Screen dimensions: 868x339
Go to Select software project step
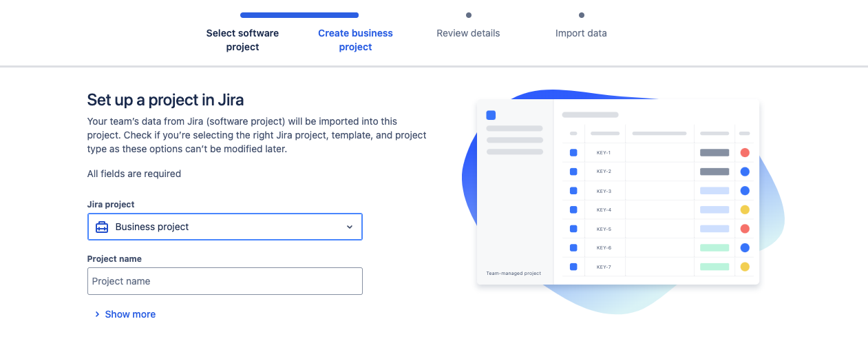point(242,40)
